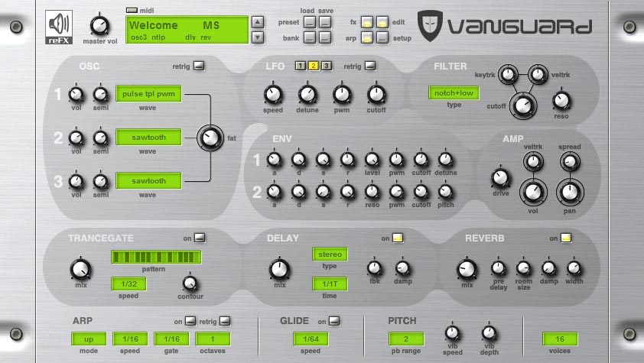This screenshot has width=644, height=363.
Task: Click the bank load button
Action: pos(310,37)
